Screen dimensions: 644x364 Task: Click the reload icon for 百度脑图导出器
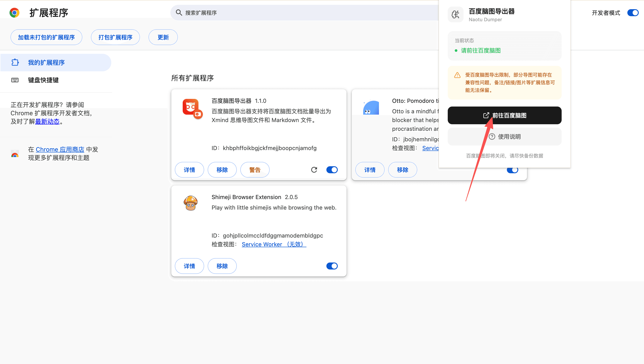pyautogui.click(x=314, y=170)
